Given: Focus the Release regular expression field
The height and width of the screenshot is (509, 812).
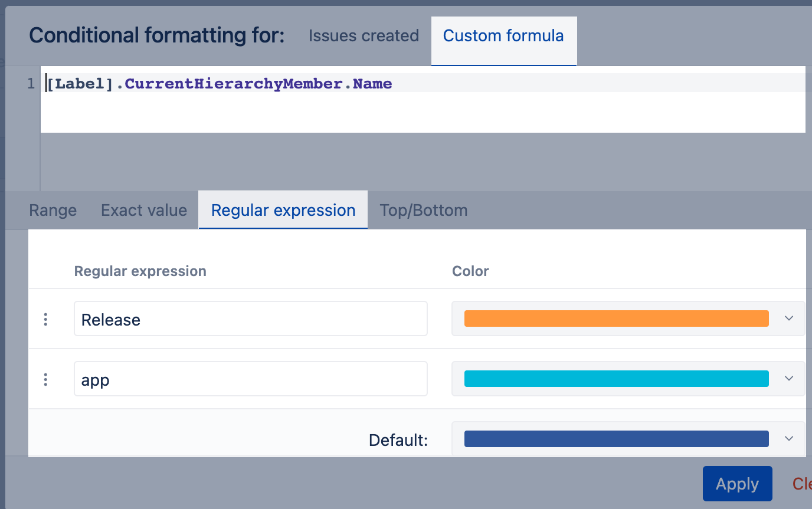Looking at the screenshot, I should point(250,319).
